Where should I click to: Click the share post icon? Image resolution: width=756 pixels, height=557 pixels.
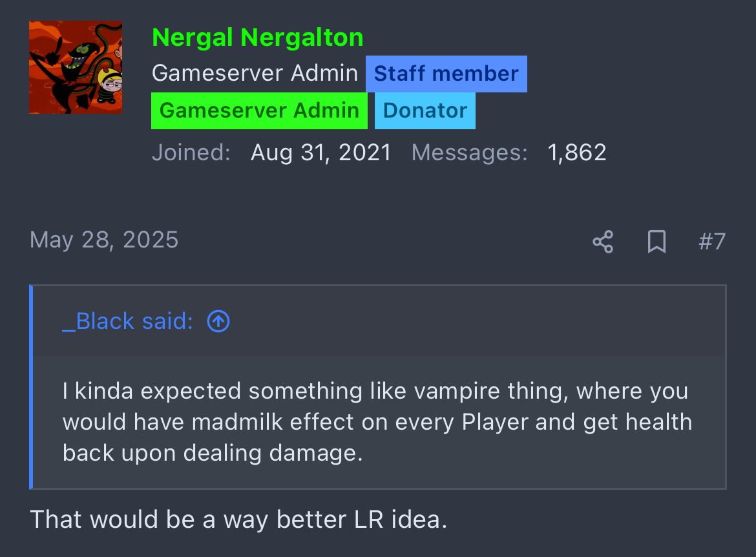pos(603,242)
